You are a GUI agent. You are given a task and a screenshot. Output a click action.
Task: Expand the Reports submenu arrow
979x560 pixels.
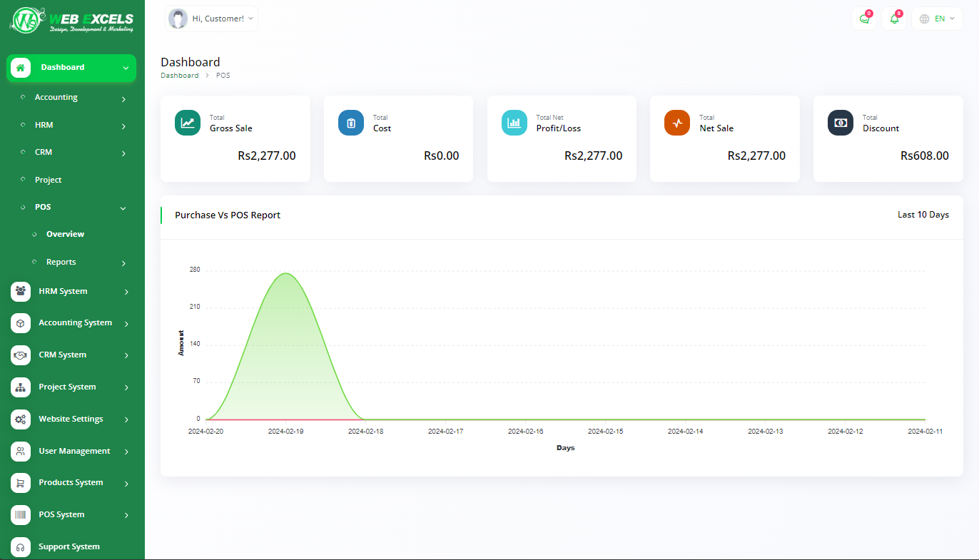(123, 263)
